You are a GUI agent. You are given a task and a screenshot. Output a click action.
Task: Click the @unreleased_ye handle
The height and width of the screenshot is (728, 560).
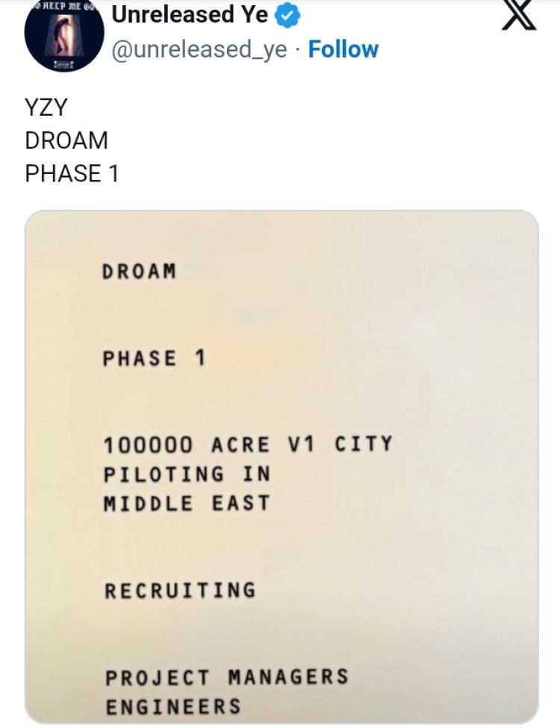click(x=199, y=49)
